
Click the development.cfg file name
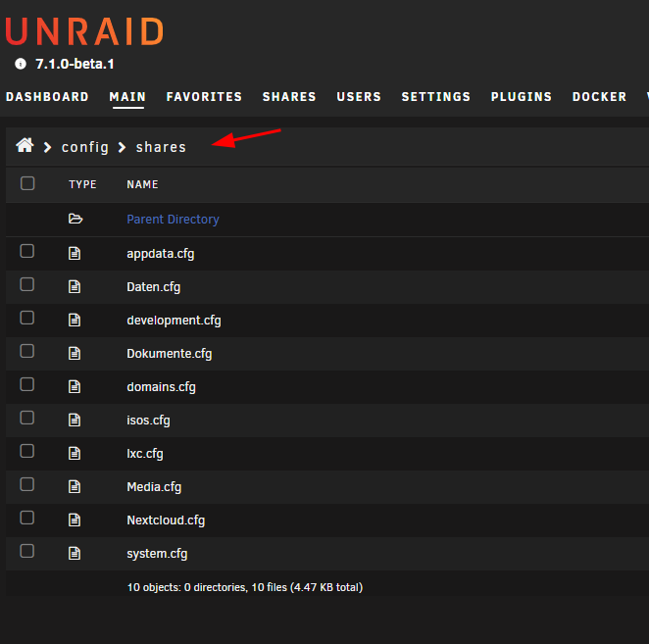point(174,321)
